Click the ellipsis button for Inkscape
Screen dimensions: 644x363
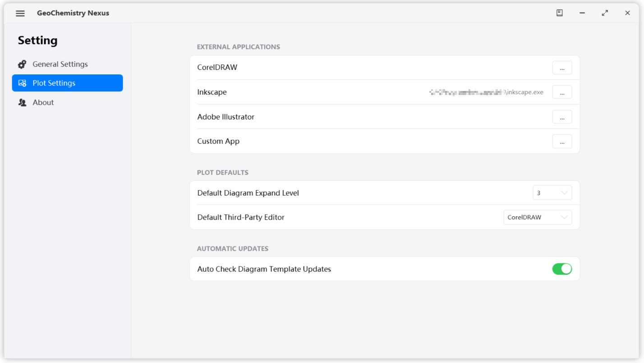562,92
